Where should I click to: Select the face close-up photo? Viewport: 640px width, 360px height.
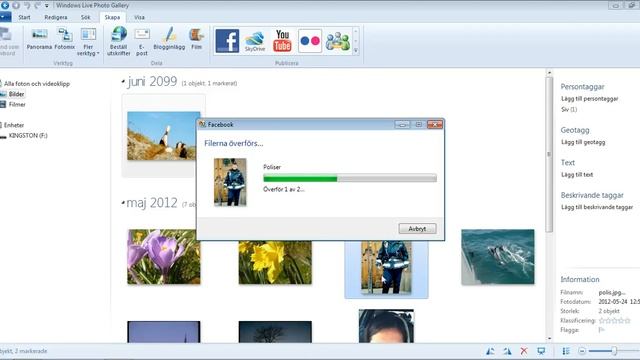386,326
